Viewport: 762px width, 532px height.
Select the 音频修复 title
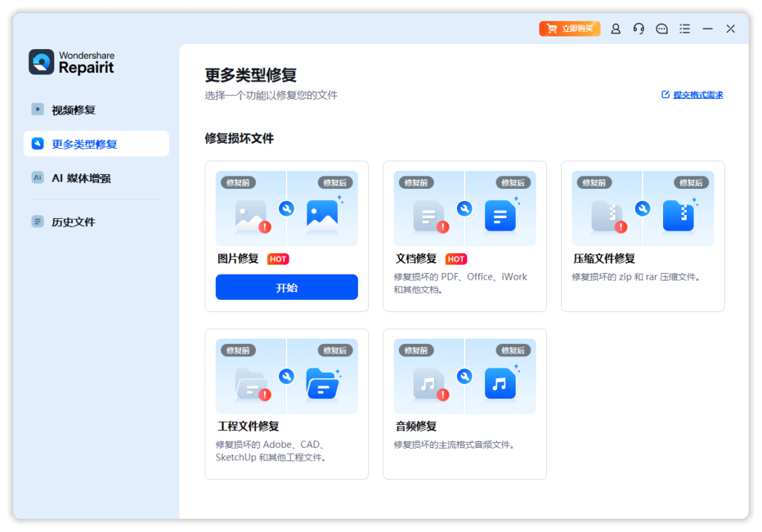(x=416, y=426)
